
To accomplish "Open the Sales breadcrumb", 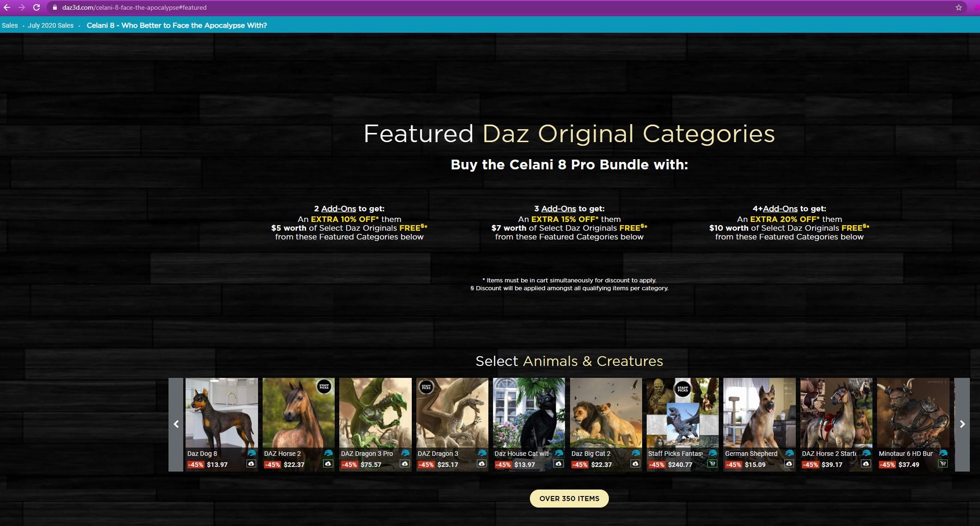I will click(10, 25).
